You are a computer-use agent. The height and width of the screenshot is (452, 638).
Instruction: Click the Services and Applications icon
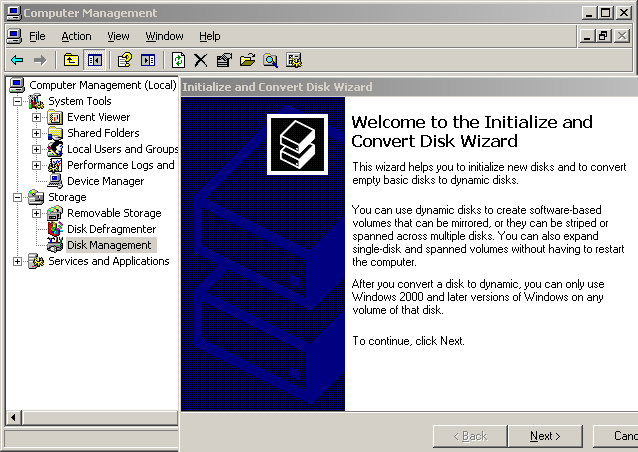tap(36, 261)
